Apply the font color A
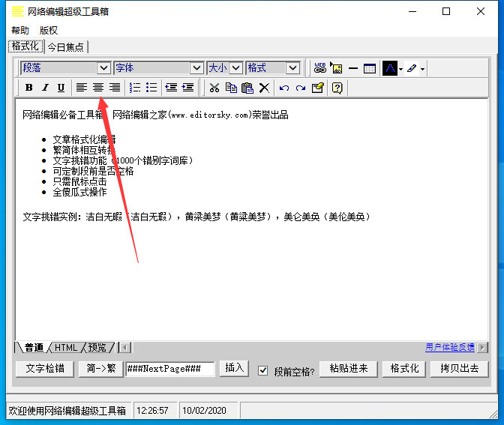The height and width of the screenshot is (425, 504). click(390, 68)
